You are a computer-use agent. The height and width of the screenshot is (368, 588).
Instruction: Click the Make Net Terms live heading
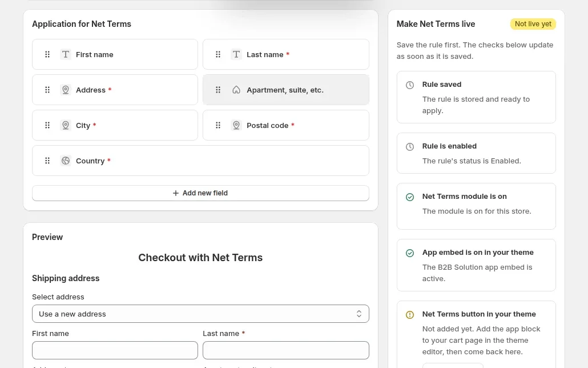436,24
